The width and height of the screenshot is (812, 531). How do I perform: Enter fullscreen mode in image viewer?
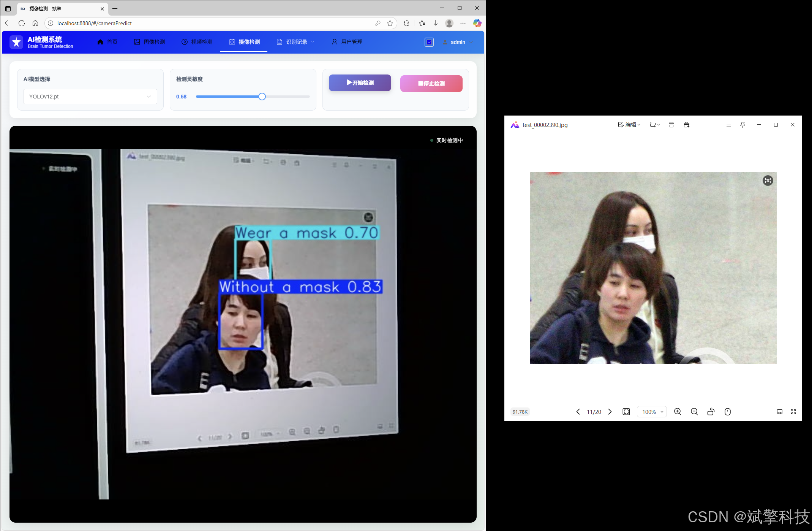point(793,412)
